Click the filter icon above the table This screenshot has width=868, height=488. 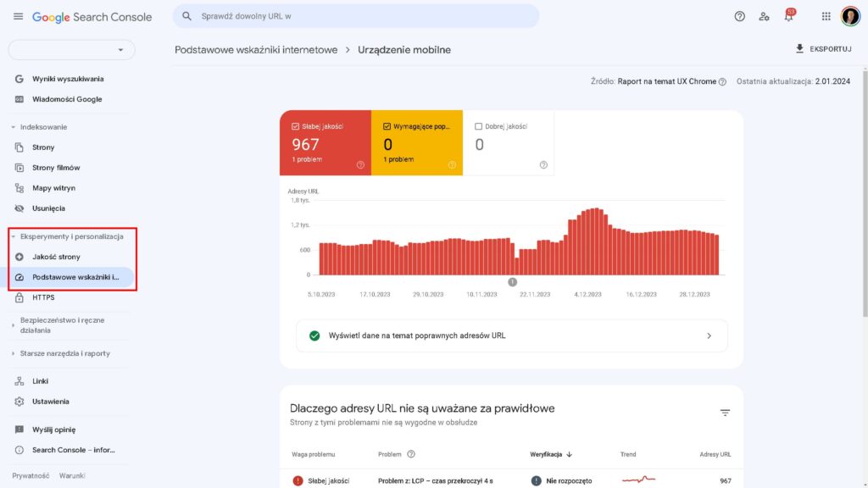tap(725, 413)
